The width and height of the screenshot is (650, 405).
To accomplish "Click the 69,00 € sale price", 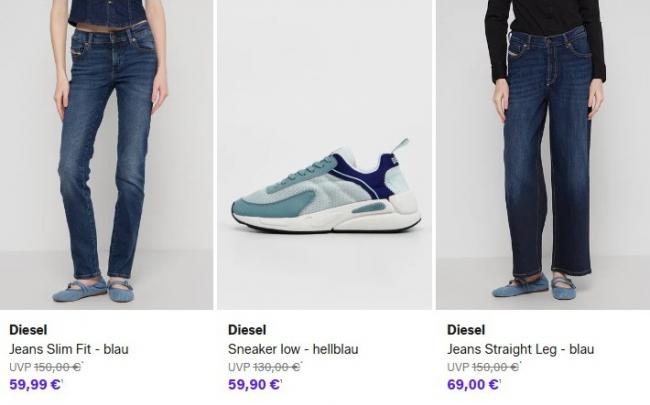I will (473, 384).
